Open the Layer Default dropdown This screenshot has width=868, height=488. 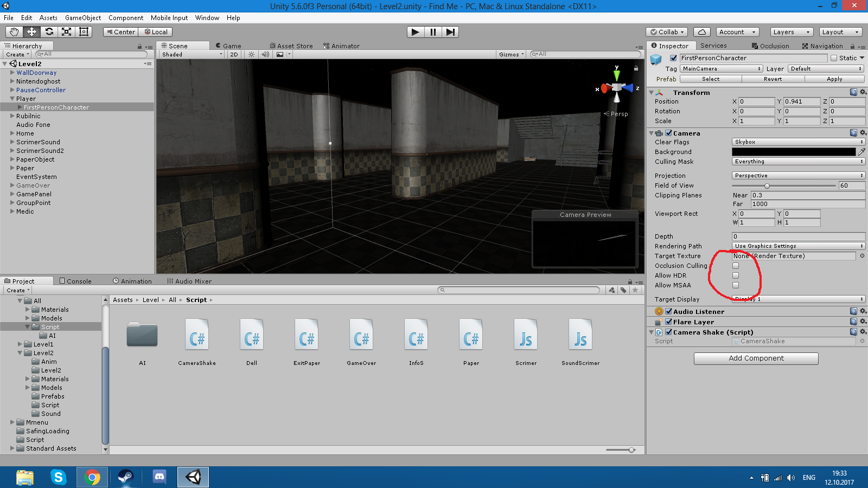826,69
